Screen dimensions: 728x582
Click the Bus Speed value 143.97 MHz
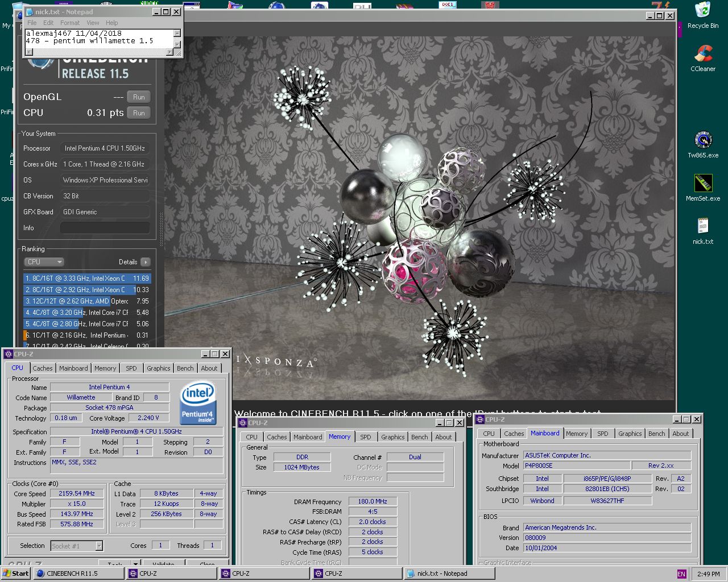point(77,514)
